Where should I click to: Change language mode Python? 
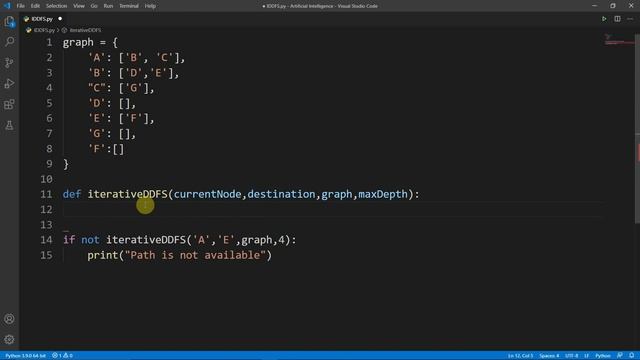603,356
